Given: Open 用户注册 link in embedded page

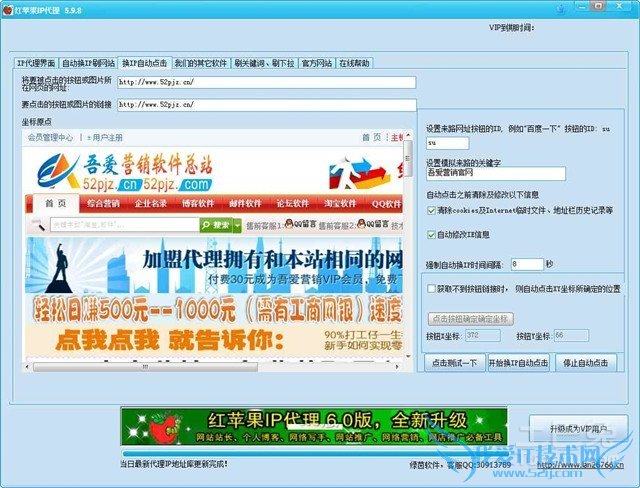Looking at the screenshot, I should click(105, 138).
